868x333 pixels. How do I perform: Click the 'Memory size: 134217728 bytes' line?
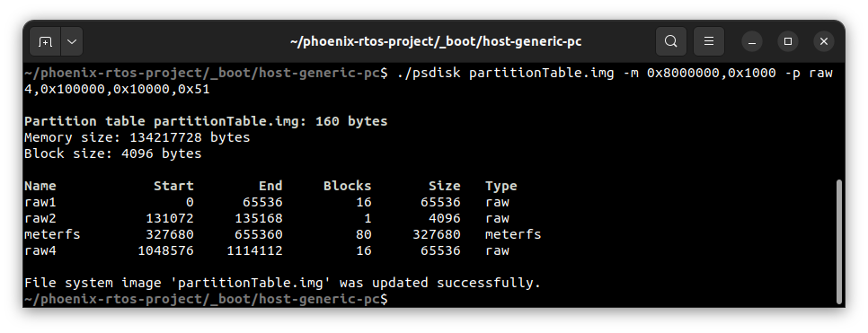click(x=137, y=137)
